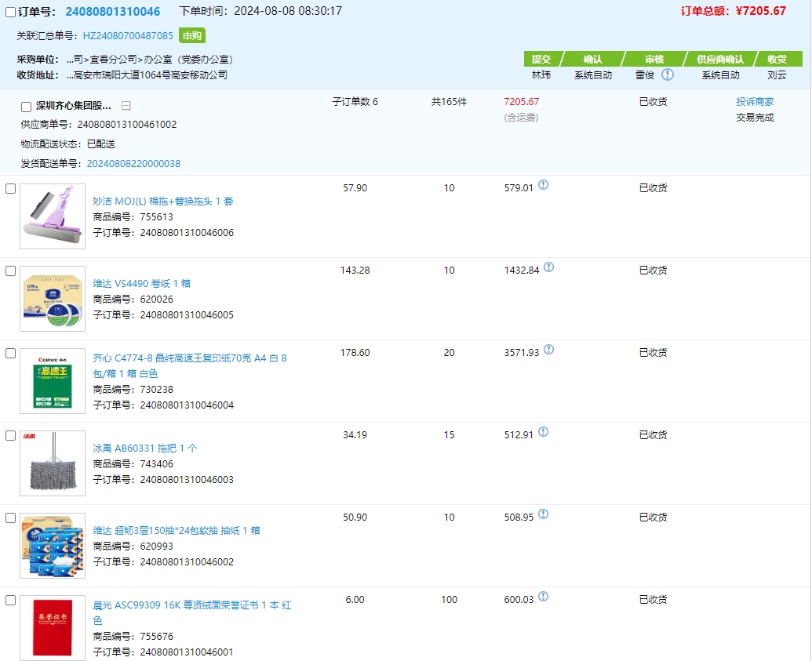Open summary order HZ24080700487085 link
812x661 pixels.
(128, 36)
